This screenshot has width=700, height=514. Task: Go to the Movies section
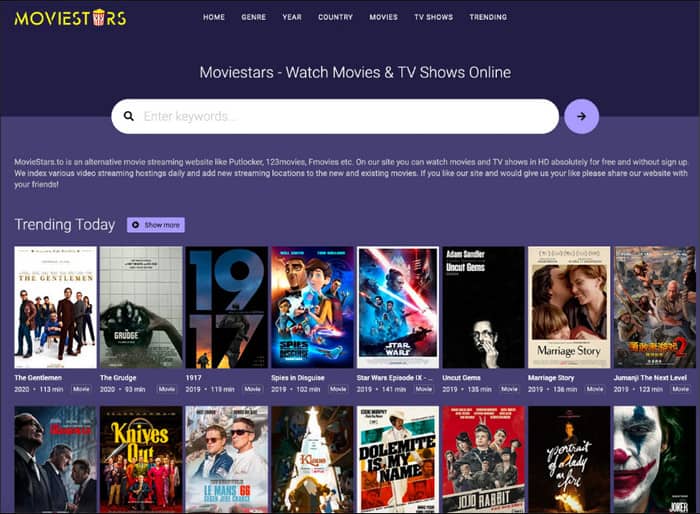(x=383, y=17)
